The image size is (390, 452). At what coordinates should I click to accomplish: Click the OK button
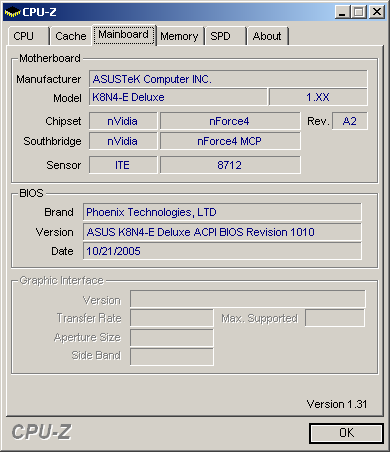346,433
